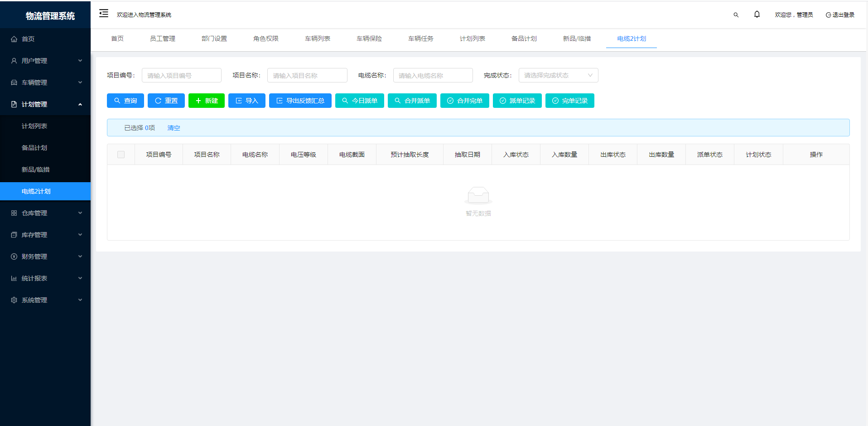This screenshot has height=426, width=868.
Task: Click the stock icon beside 库存管理
Action: click(x=14, y=235)
